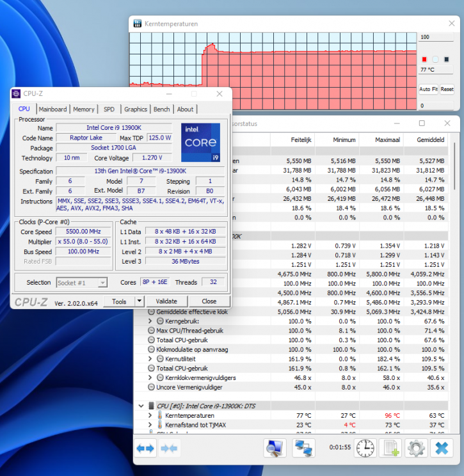
Task: Click thermometer icon beside Kerntemperaturen row
Action: (160, 415)
